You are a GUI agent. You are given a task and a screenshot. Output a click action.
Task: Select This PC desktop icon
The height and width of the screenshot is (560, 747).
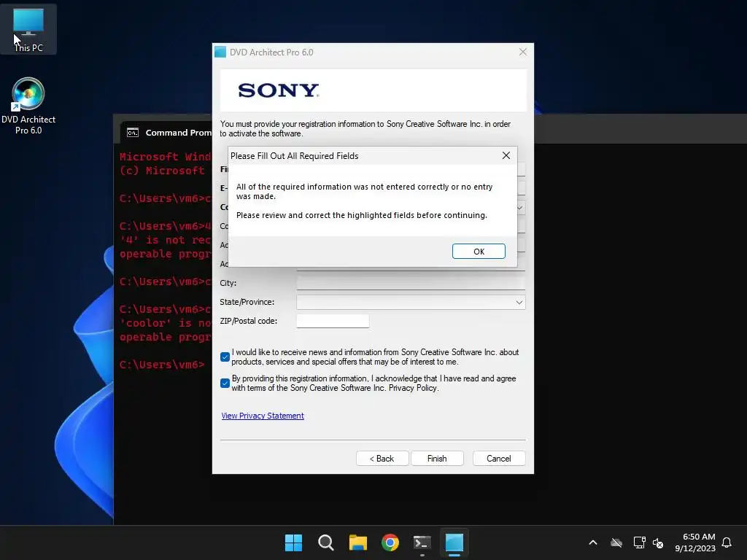(28, 29)
